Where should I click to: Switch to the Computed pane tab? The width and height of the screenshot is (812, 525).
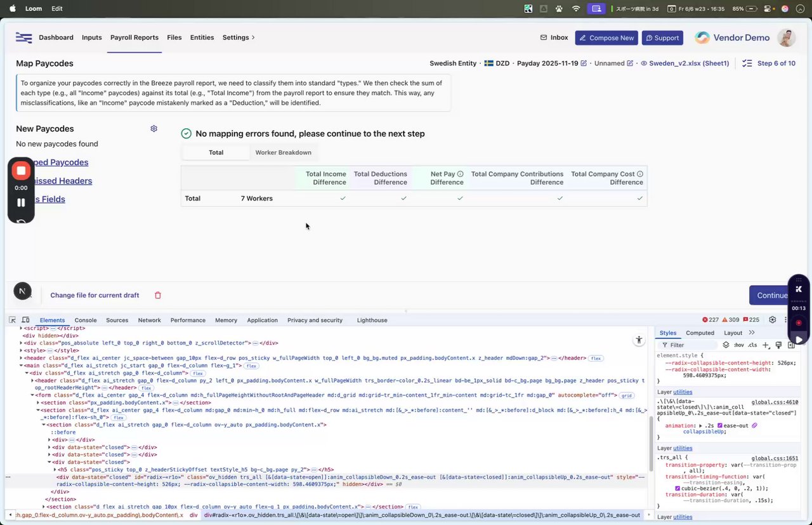[700, 333]
